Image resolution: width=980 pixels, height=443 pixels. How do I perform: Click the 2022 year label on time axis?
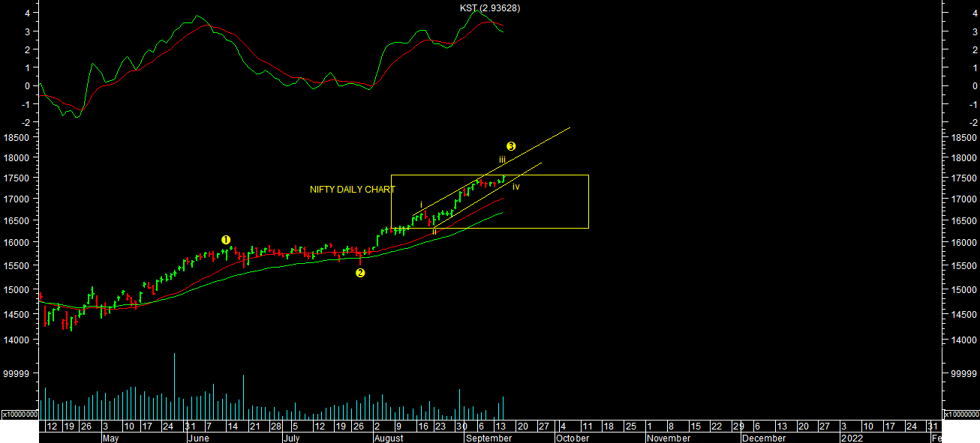click(851, 438)
